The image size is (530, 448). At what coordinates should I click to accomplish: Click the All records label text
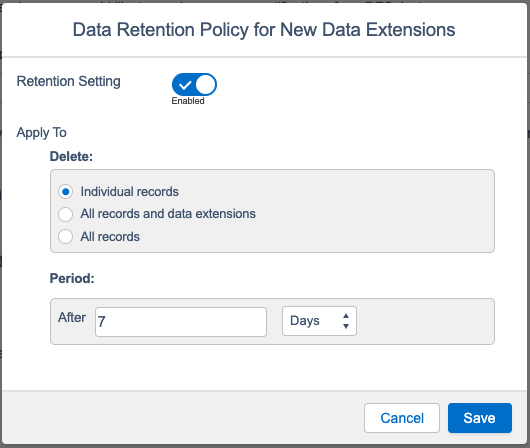coord(110,236)
